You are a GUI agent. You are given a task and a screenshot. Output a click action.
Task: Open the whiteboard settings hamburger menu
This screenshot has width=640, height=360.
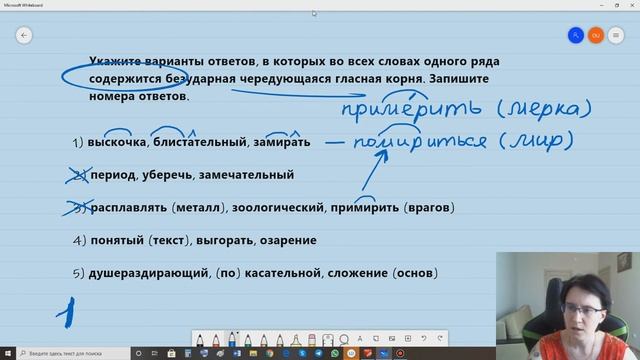(616, 36)
